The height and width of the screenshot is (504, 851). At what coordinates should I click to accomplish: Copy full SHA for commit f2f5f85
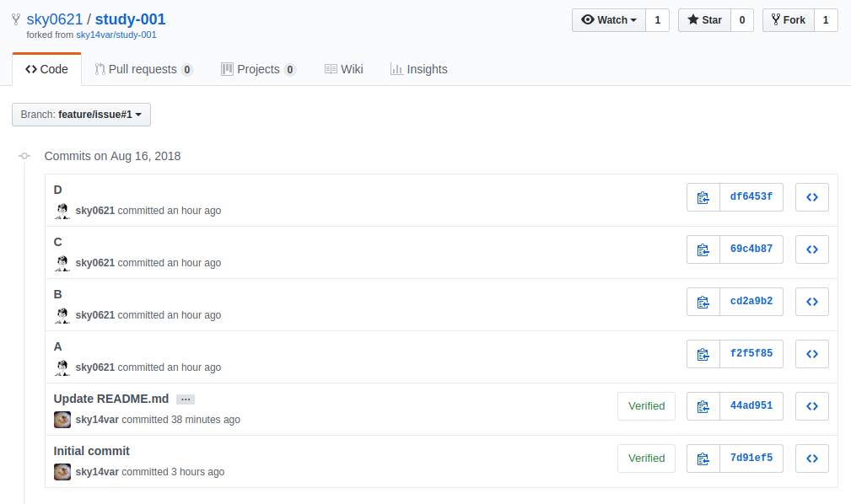[703, 354]
